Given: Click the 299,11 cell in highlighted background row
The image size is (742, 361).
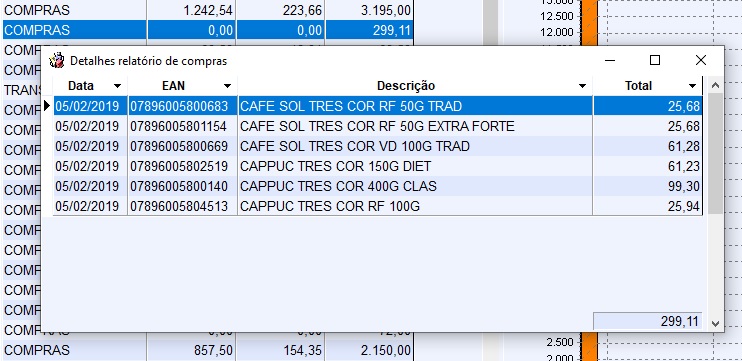Looking at the screenshot, I should pos(370,30).
